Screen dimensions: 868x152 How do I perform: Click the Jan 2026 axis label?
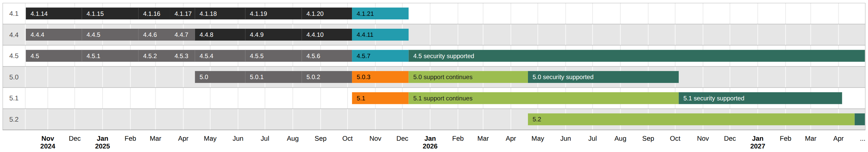(430, 142)
